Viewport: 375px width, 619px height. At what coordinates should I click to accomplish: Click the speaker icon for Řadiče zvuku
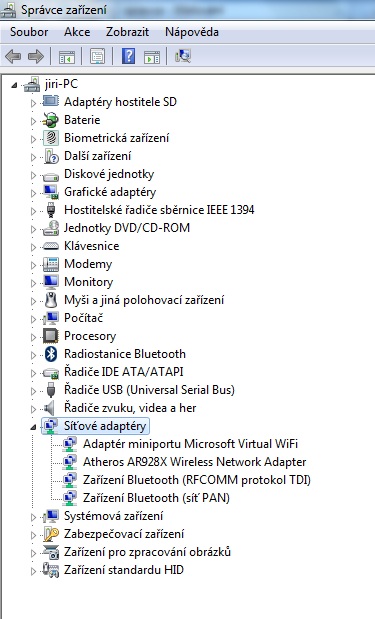[49, 408]
